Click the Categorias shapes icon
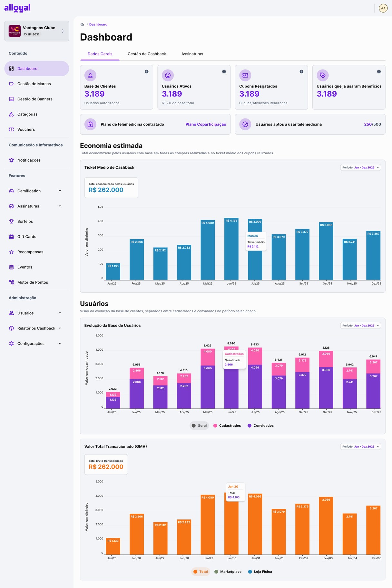This screenshot has width=392, height=588. [x=11, y=114]
